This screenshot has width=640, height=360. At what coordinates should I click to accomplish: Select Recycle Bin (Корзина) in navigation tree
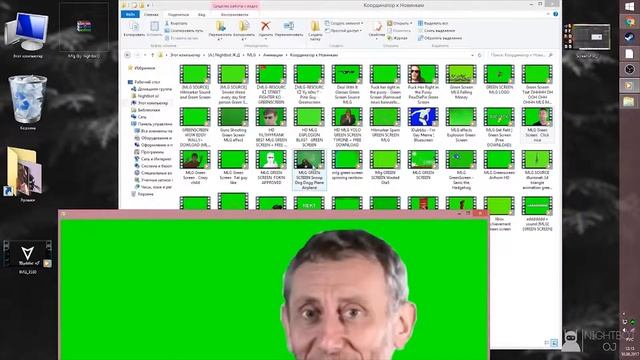(142, 194)
